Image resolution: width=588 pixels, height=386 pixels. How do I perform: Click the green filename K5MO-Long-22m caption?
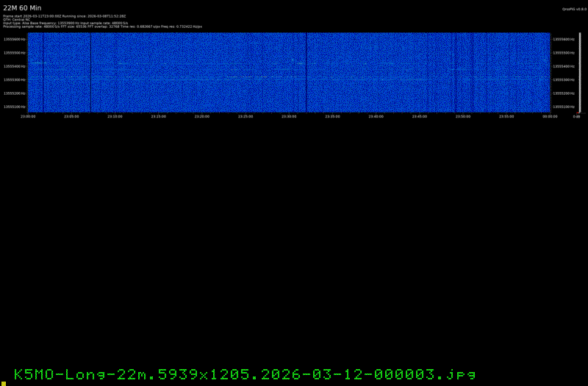point(243,374)
